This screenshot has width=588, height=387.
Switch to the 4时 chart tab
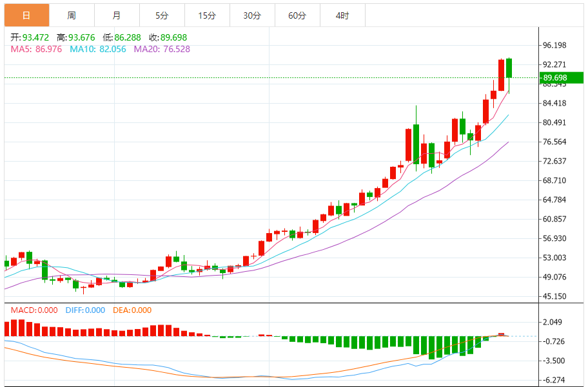tap(342, 15)
